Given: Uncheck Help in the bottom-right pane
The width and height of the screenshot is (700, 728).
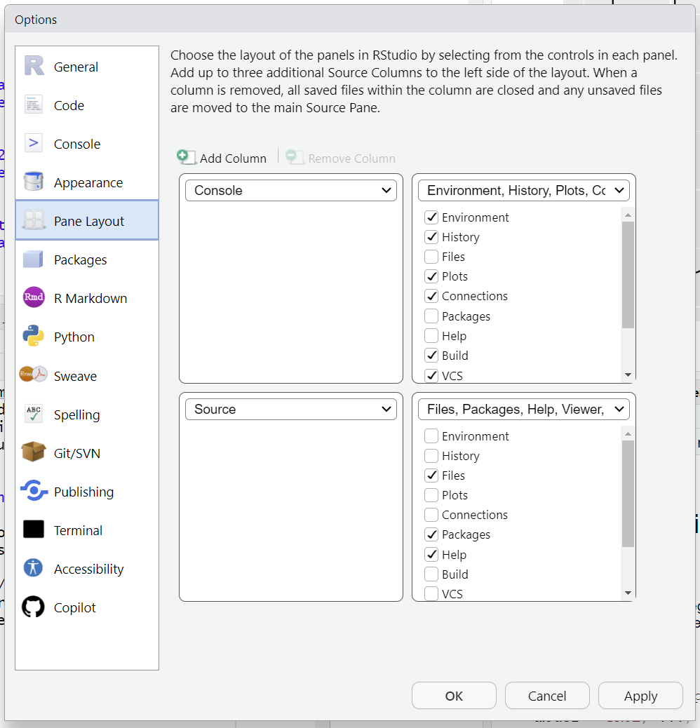Looking at the screenshot, I should pyautogui.click(x=431, y=554).
